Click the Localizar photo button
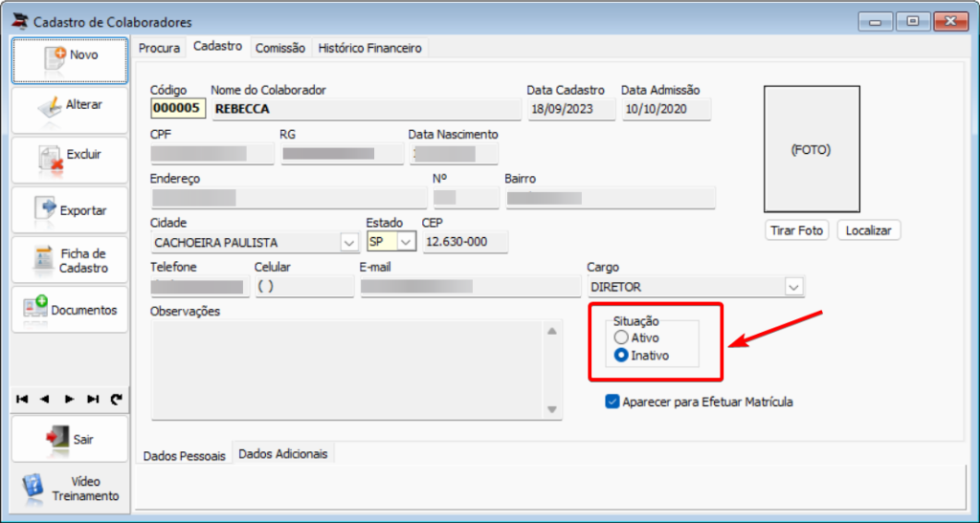Image resolution: width=980 pixels, height=523 pixels. pyautogui.click(x=868, y=230)
